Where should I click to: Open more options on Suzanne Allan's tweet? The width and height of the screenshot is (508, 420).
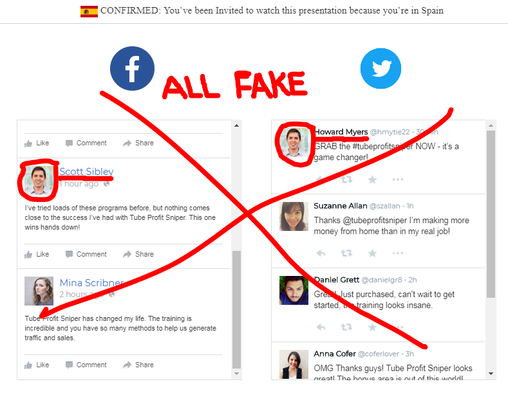pyautogui.click(x=397, y=253)
